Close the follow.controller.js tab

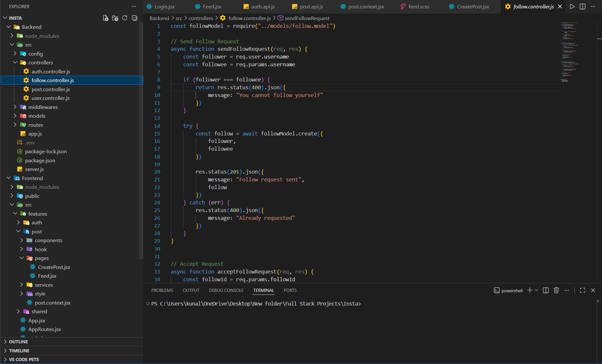coord(560,6)
